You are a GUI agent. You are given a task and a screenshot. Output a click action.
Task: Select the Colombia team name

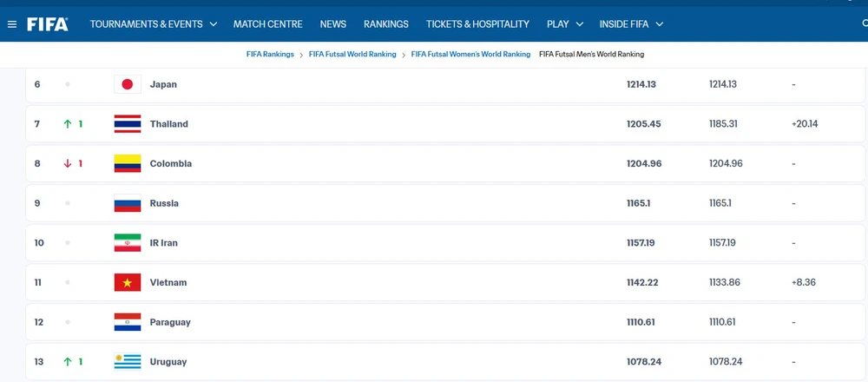coord(170,164)
